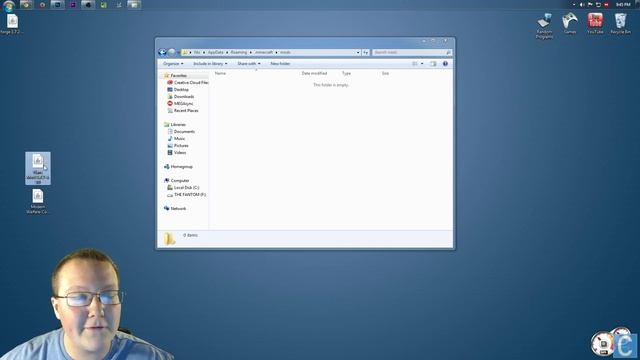Open the Share with dropdown
Viewport: 640px width, 360px height.
coord(249,64)
